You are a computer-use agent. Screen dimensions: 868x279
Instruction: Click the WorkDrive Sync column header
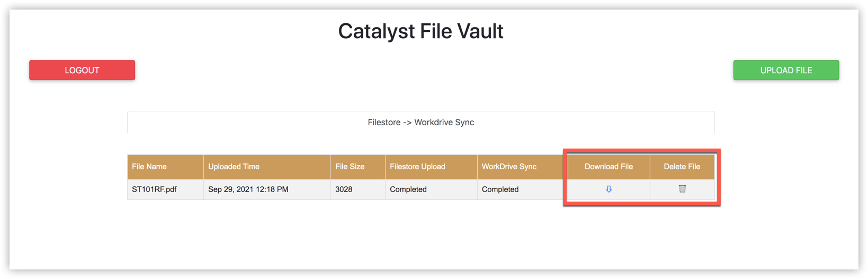[509, 167]
